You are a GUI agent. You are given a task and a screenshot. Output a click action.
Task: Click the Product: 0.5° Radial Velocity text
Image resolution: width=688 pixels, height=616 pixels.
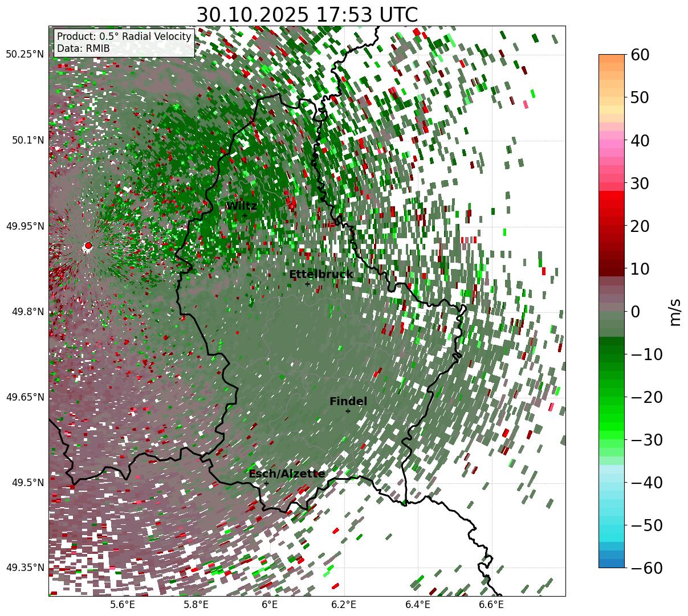coord(124,36)
